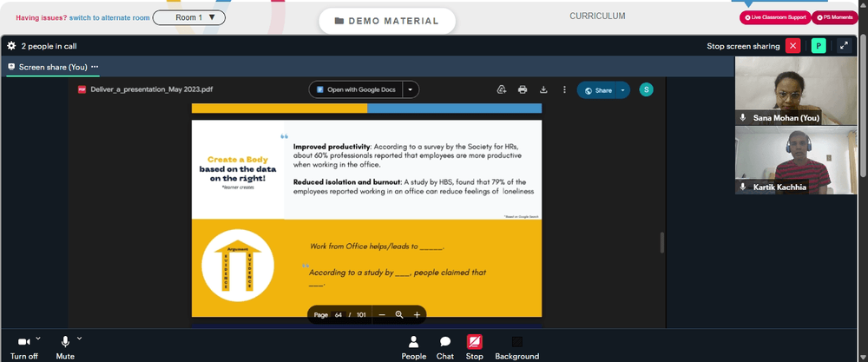Viewport: 868px width, 362px height.
Task: Add PDF shortcut to Drive icon
Action: [502, 89]
